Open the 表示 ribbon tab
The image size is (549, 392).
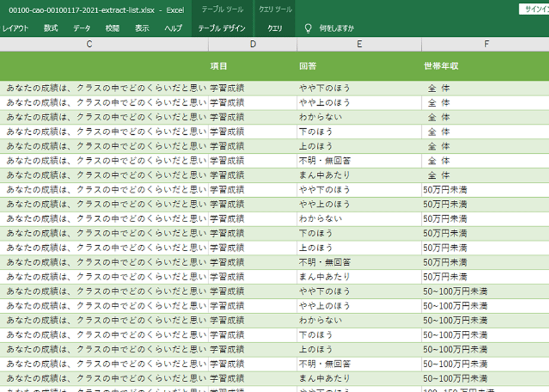click(x=142, y=29)
